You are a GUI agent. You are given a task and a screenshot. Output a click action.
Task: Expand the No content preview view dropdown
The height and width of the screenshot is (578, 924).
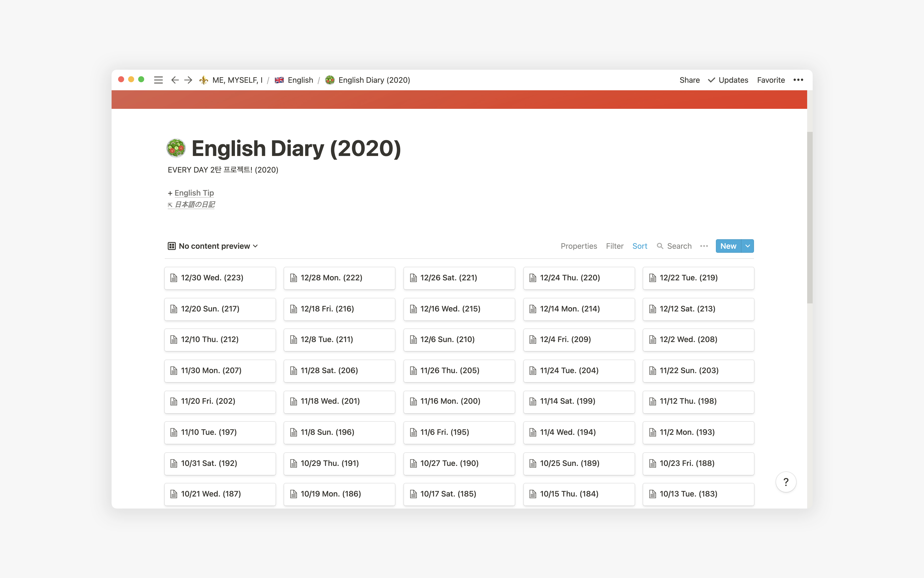255,246
